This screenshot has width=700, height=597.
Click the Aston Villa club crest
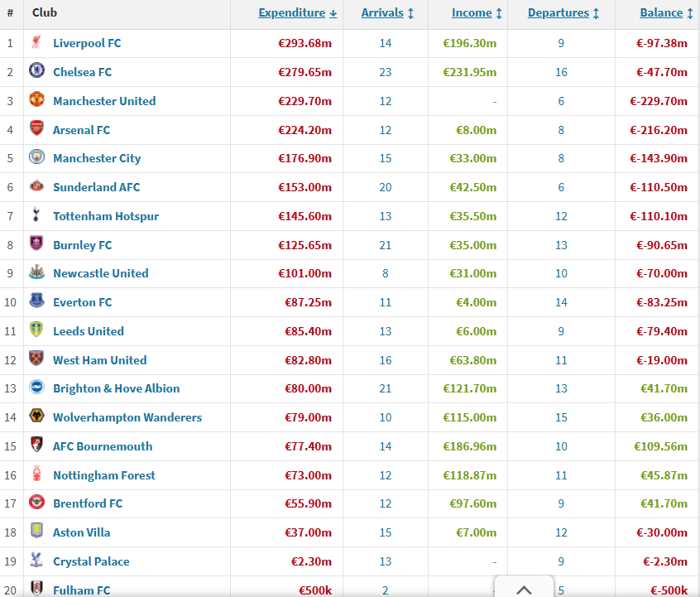pyautogui.click(x=36, y=531)
